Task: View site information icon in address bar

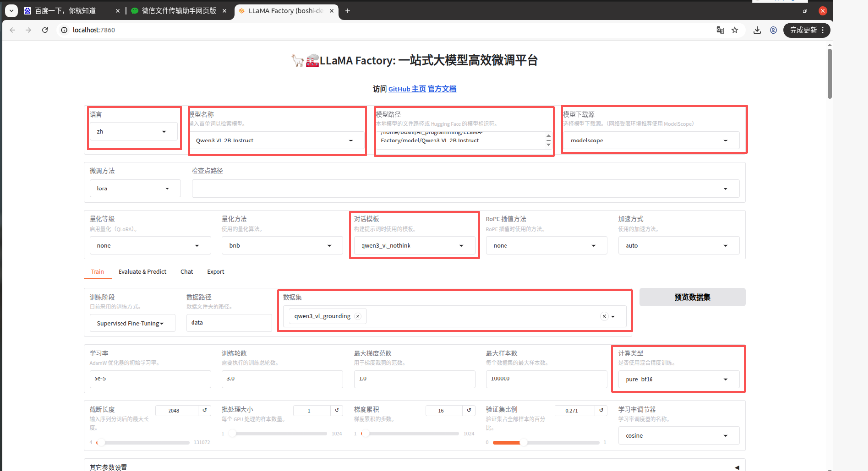Action: pos(64,30)
